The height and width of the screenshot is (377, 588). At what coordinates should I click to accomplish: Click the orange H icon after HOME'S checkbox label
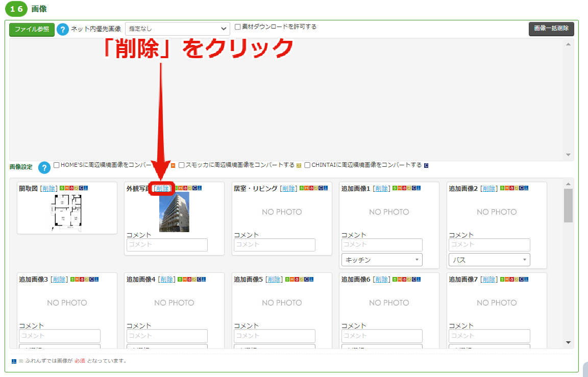[x=173, y=165]
